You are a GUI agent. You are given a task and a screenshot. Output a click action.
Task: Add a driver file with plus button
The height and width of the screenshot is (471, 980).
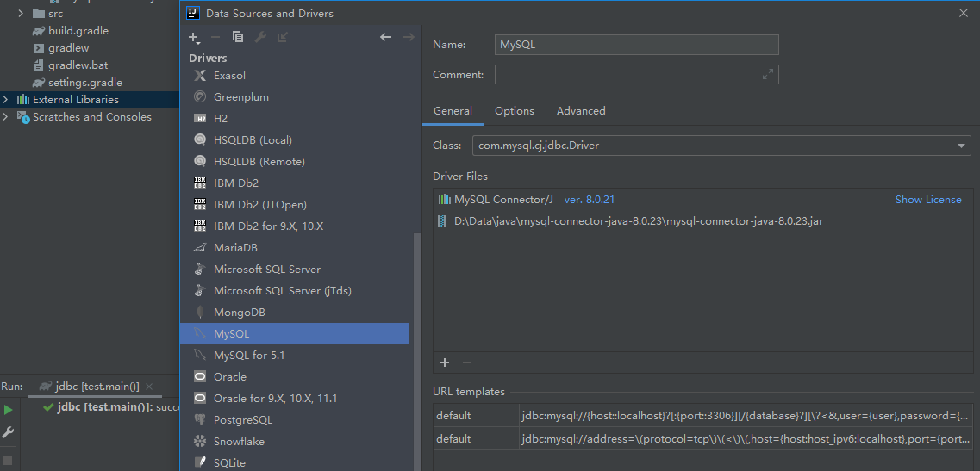(x=445, y=363)
